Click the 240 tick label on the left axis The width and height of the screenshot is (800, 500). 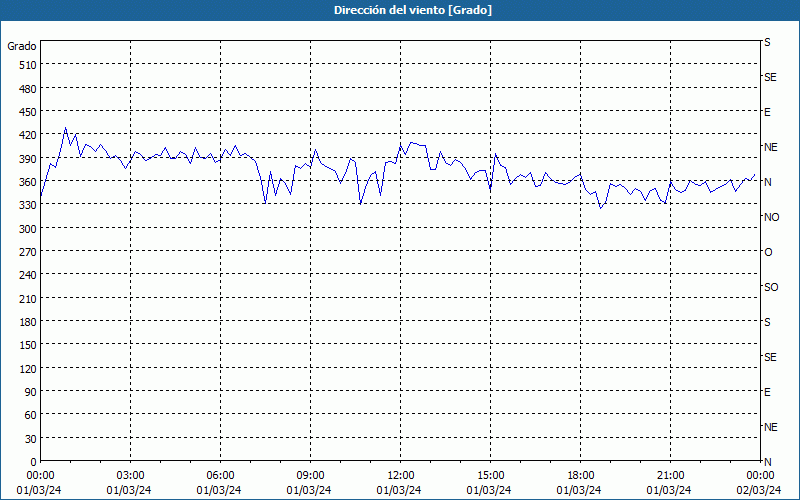[28, 275]
